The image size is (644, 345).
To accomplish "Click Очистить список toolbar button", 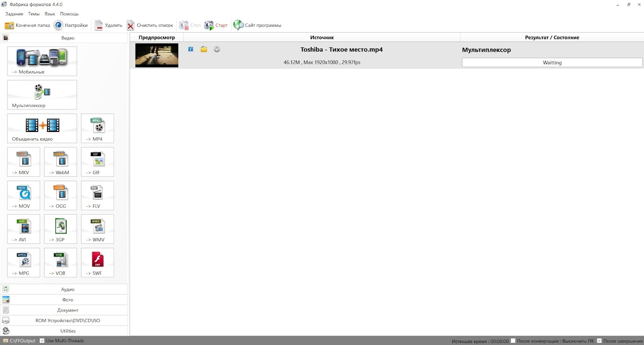I will [150, 25].
